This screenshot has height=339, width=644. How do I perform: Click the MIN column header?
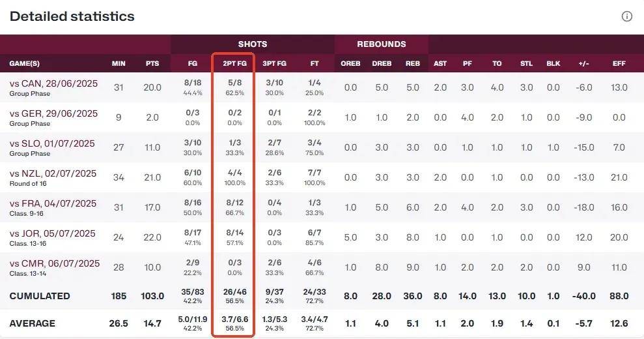[119, 64]
